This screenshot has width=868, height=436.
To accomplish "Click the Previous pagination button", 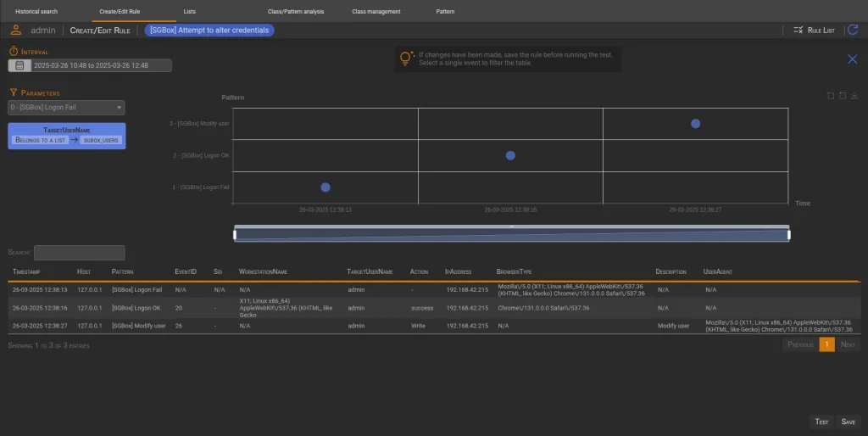I will (x=800, y=344).
